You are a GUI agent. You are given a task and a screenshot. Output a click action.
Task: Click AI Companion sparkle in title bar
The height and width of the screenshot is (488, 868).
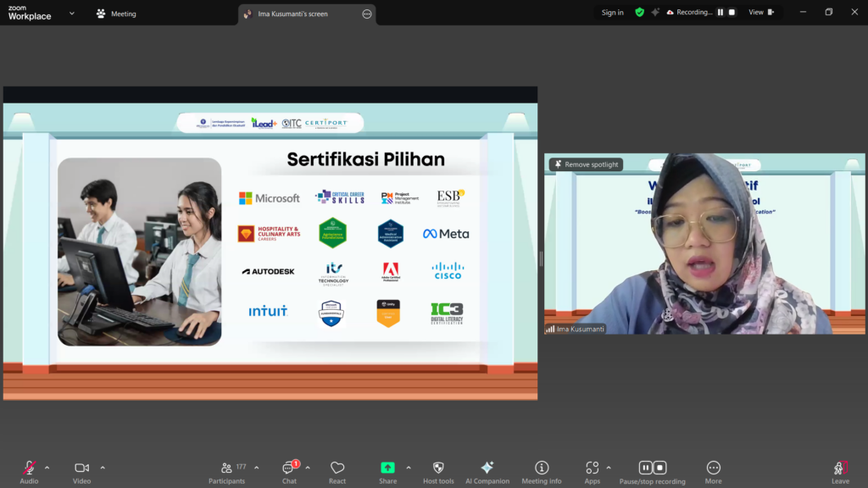click(655, 12)
